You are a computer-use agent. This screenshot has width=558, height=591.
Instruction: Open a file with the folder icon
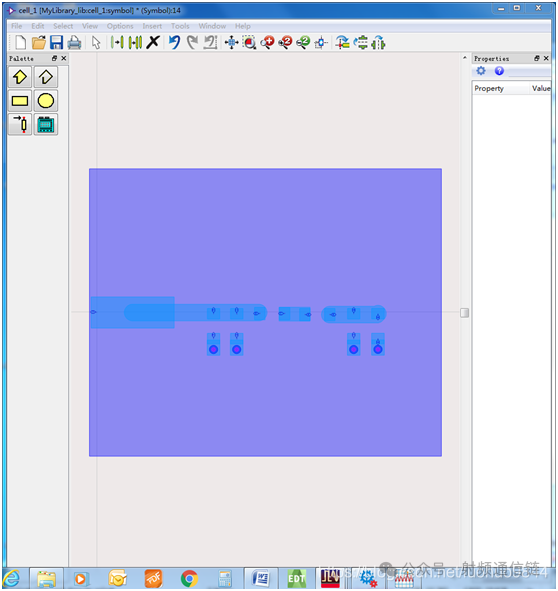point(38,43)
